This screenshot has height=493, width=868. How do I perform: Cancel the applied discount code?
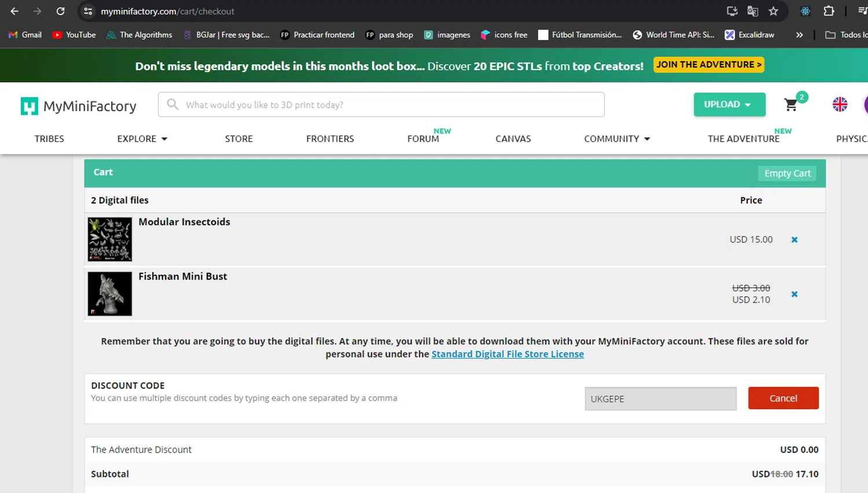(784, 398)
